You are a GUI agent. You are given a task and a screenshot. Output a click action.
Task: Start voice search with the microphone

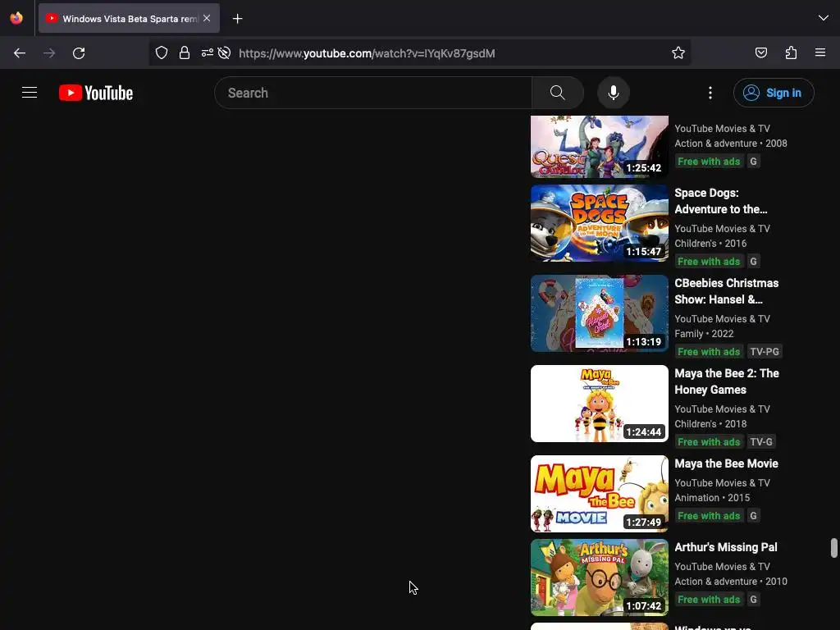(x=614, y=93)
